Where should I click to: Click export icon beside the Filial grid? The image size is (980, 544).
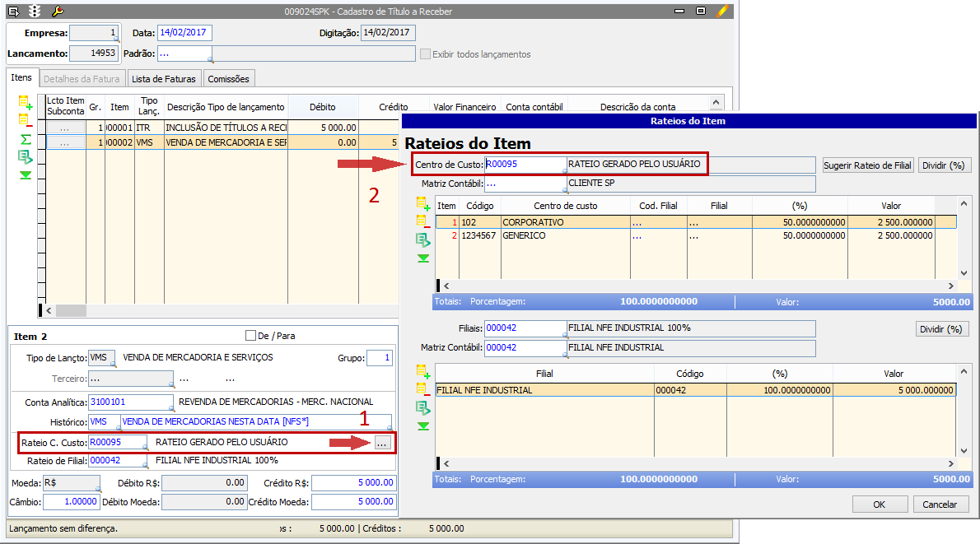(x=423, y=408)
